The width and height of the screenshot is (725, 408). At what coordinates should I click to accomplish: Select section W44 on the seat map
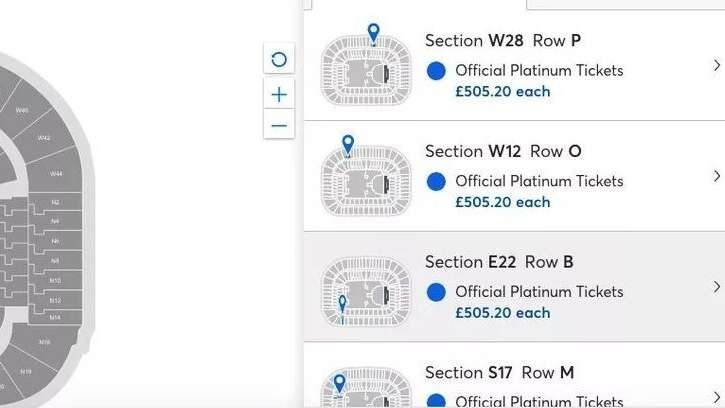(x=56, y=173)
